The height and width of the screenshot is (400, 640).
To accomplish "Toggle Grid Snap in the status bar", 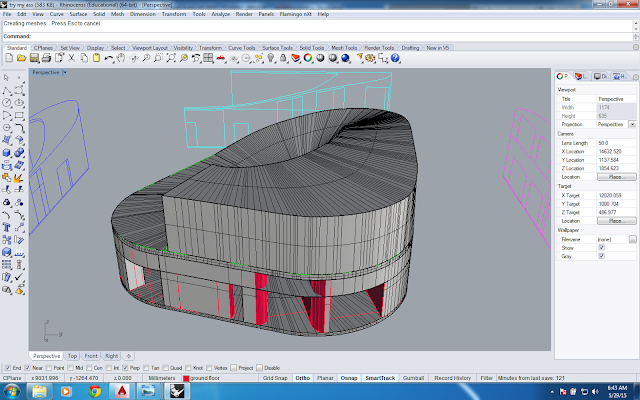I will click(x=273, y=379).
